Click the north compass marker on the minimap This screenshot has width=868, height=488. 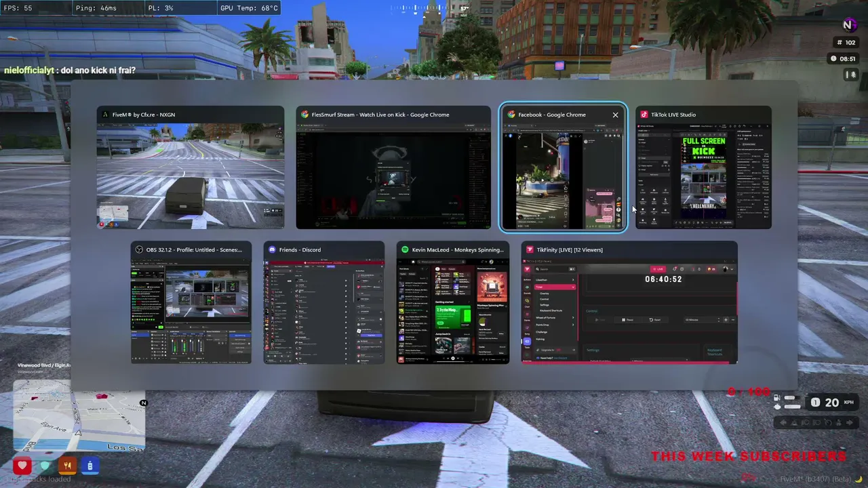143,403
